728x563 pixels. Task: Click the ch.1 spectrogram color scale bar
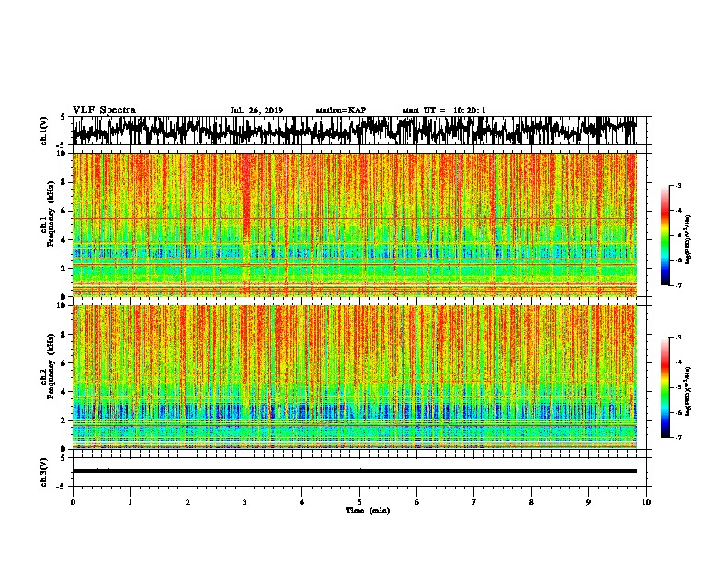click(665, 236)
